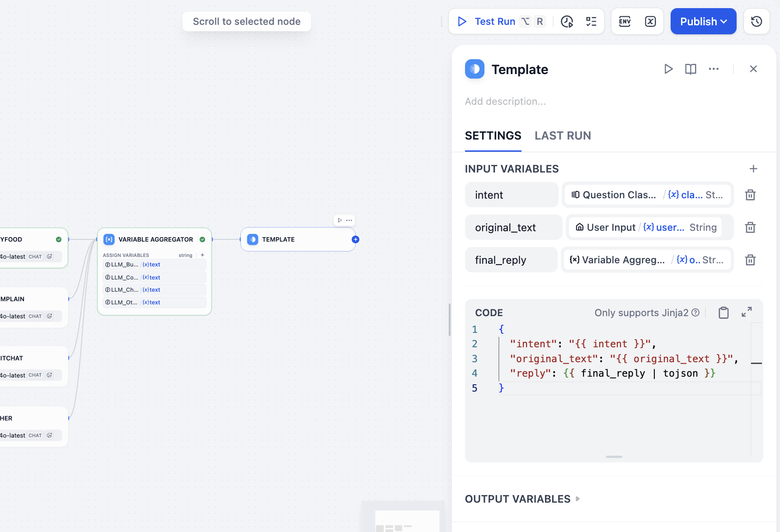The height and width of the screenshot is (532, 780).
Task: Change the final_reply variable source selector
Action: pos(647,260)
